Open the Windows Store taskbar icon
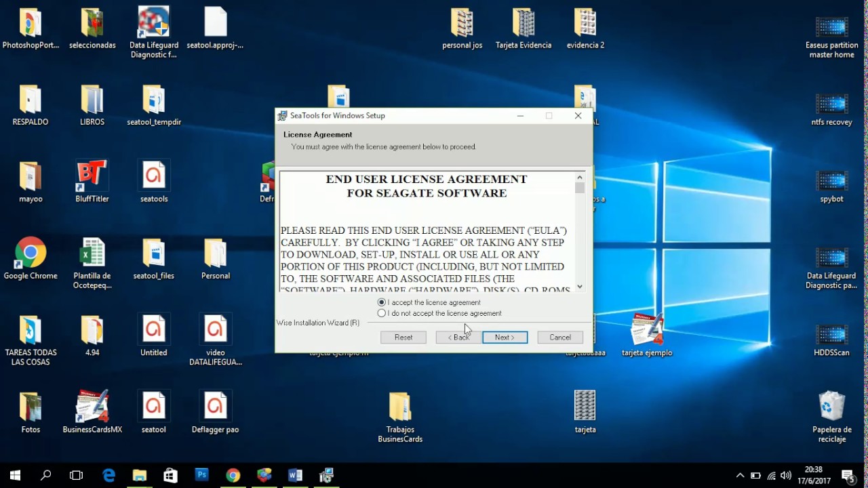Viewport: 868px width, 488px height. (x=170, y=475)
